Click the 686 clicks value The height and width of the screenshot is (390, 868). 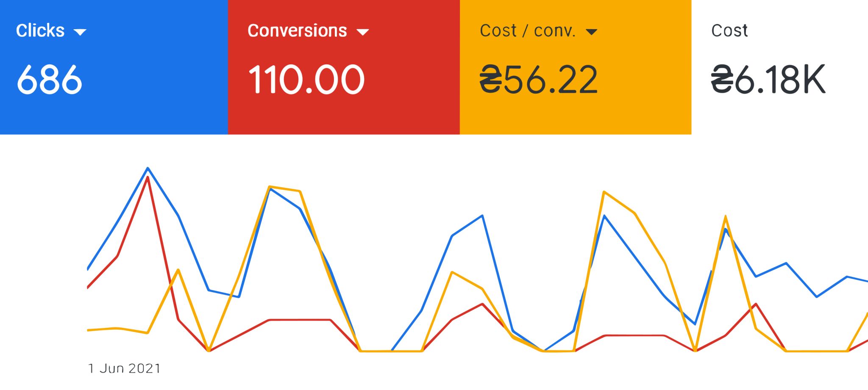coord(49,80)
